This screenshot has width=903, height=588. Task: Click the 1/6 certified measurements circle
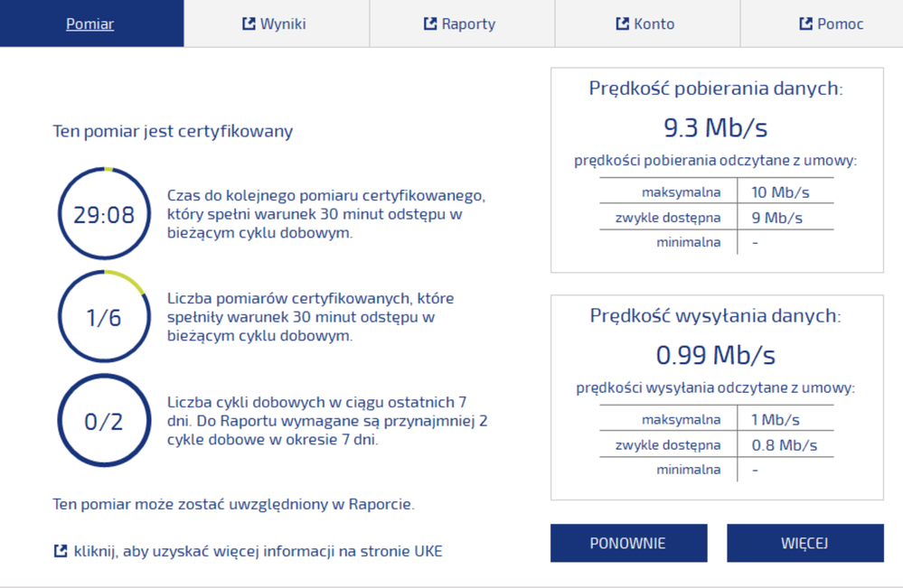[103, 318]
